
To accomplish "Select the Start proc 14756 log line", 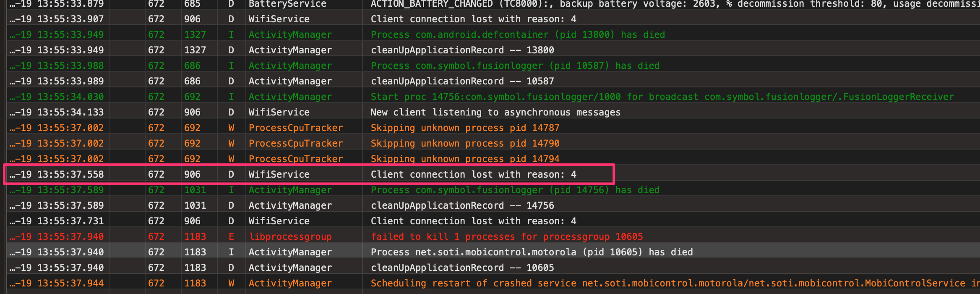I will tap(662, 97).
